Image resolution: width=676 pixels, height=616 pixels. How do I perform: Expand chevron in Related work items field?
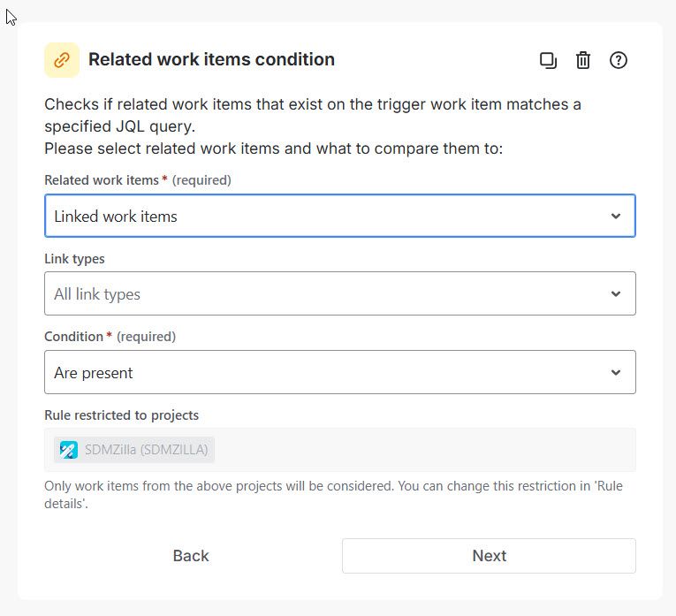616,216
